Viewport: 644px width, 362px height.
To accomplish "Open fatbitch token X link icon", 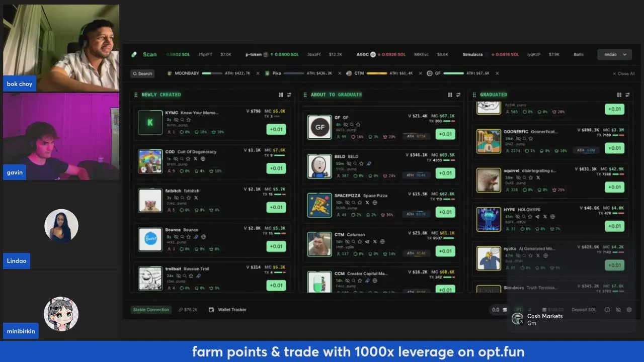I will click(x=196, y=198).
